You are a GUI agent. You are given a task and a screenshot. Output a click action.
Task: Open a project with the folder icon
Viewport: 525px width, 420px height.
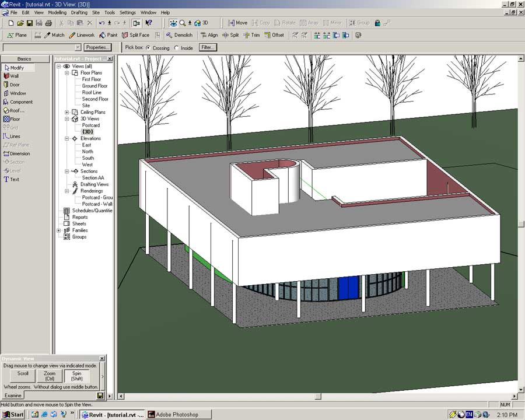[x=20, y=23]
